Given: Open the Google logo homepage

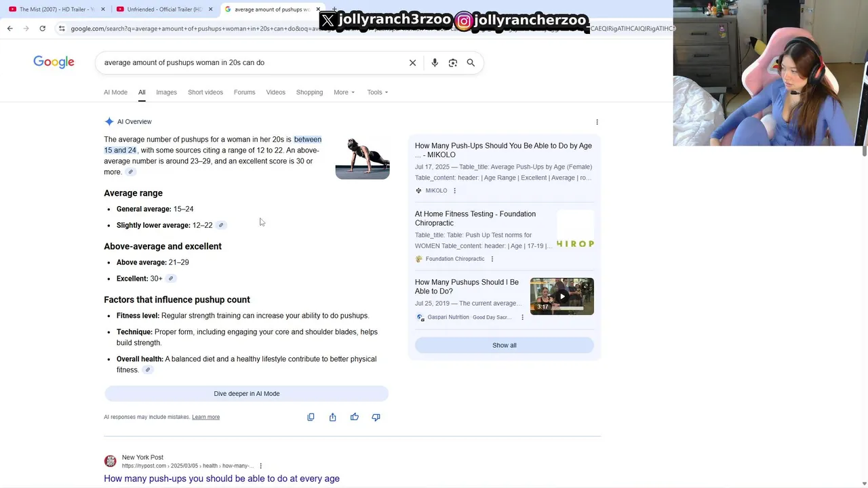Looking at the screenshot, I should pyautogui.click(x=54, y=62).
